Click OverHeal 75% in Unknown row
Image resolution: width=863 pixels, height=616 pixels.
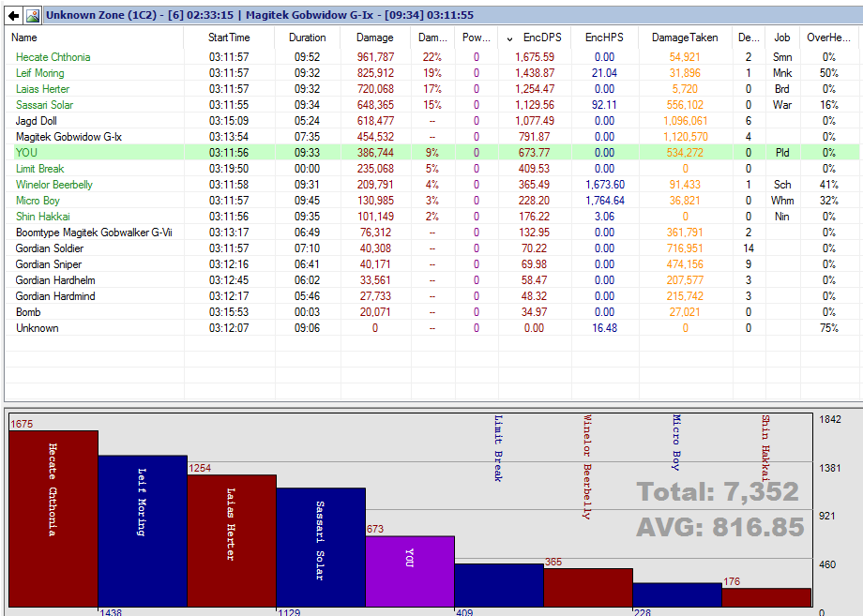point(829,328)
